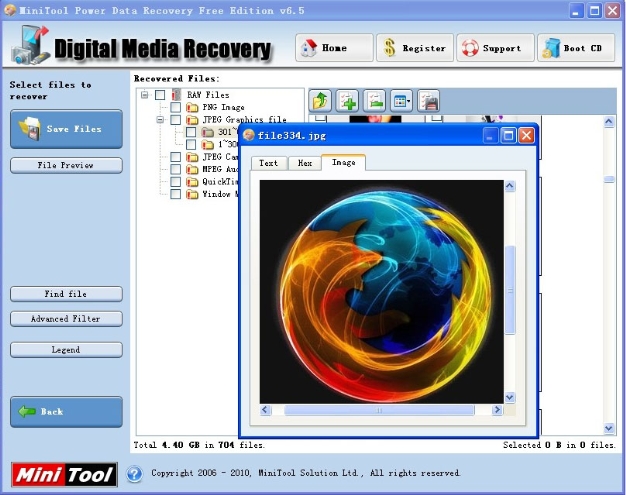The image size is (626, 495).
Task: Check the 301~ subfolder checkbox
Action: pyautogui.click(x=191, y=132)
